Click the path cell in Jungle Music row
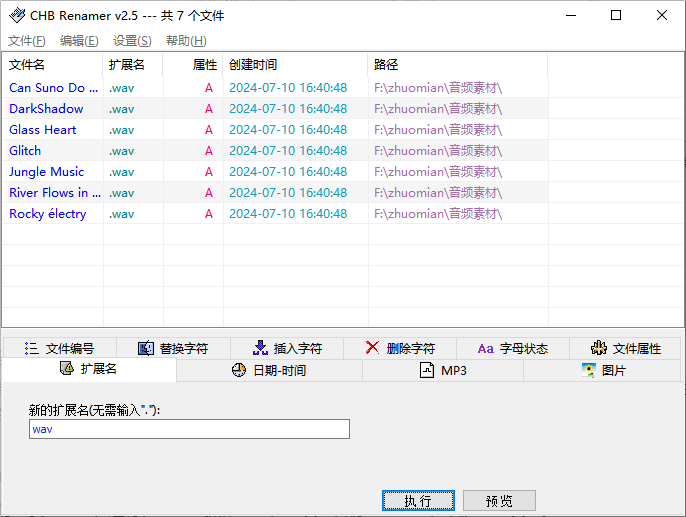 (x=438, y=172)
